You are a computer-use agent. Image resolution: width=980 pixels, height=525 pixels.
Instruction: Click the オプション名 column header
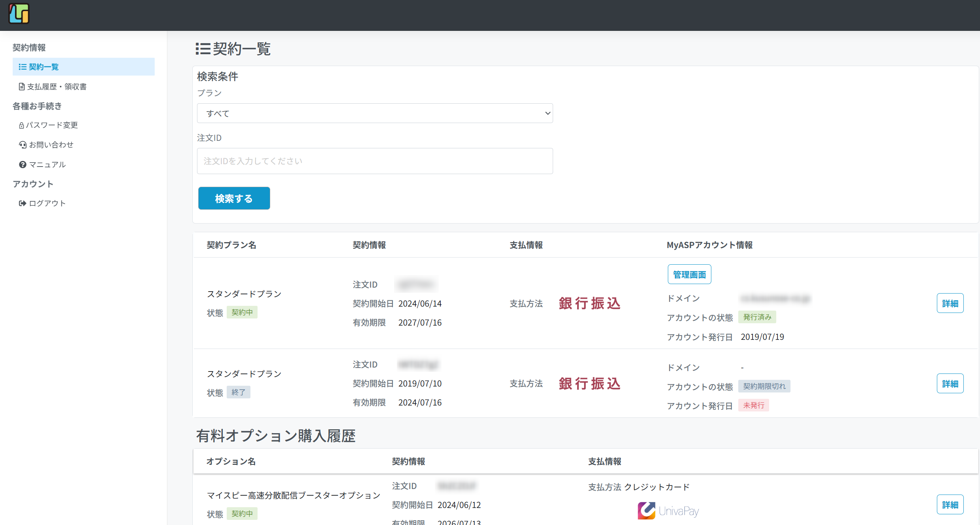pos(231,461)
